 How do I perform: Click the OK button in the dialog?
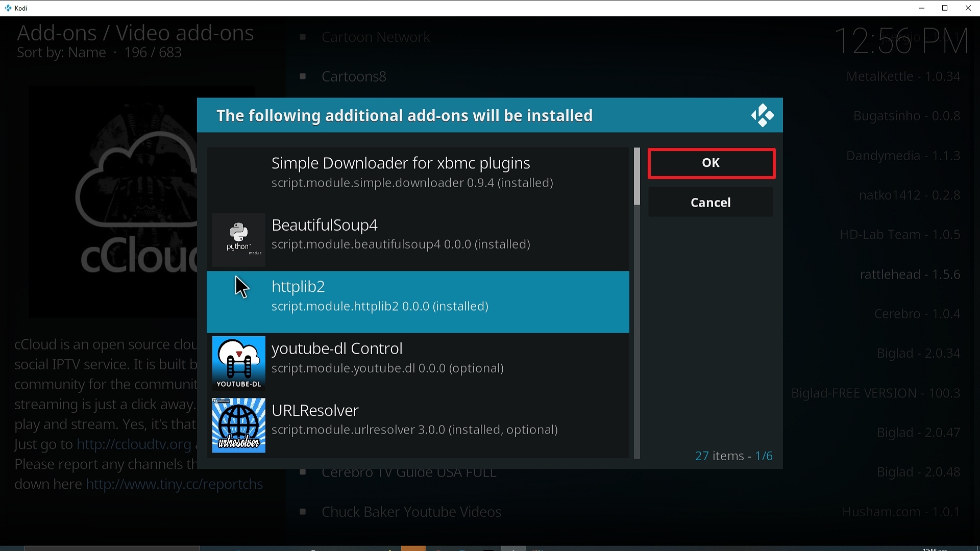click(712, 163)
